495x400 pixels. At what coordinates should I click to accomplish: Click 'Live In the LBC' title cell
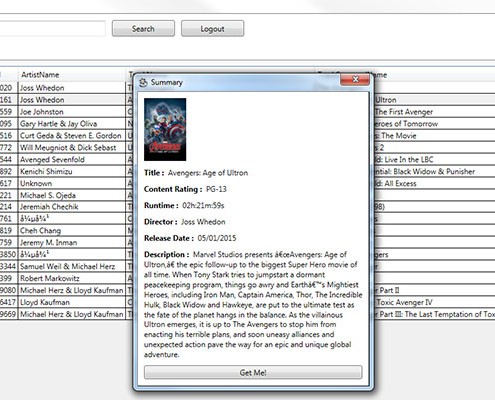tap(404, 160)
